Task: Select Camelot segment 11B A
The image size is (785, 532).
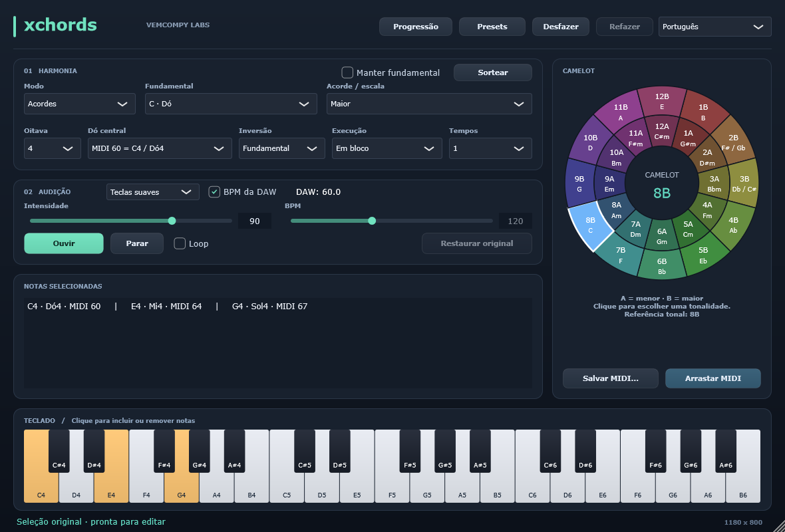Action: click(621, 112)
